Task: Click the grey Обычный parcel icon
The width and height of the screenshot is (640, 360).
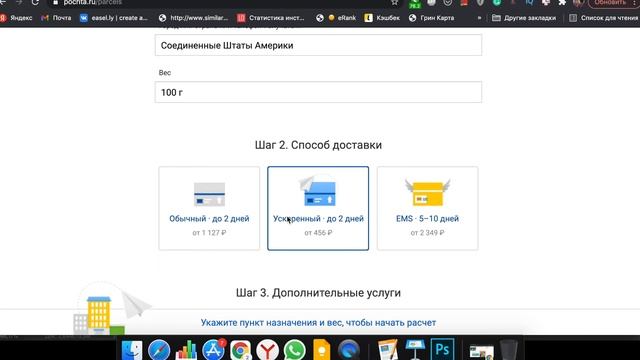Action: click(209, 194)
